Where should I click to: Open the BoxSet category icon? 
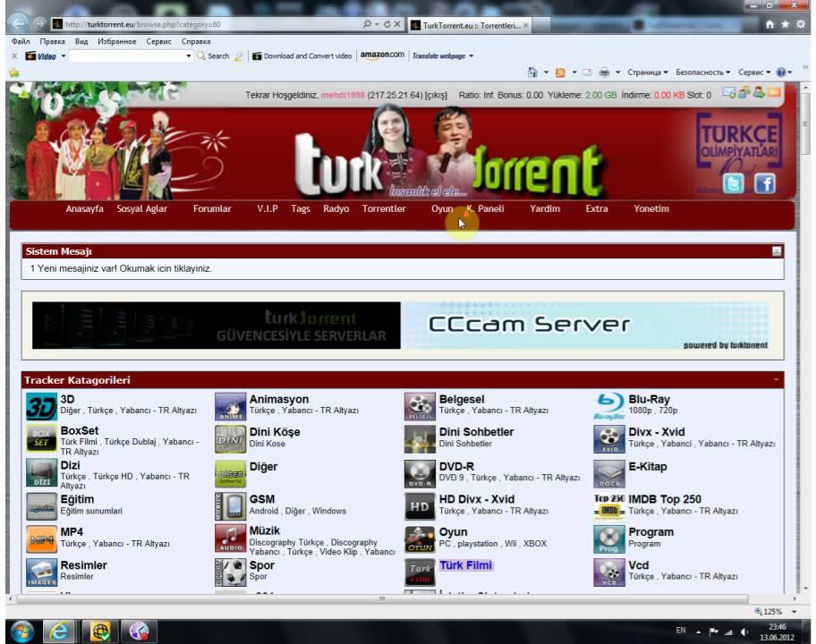coord(42,438)
